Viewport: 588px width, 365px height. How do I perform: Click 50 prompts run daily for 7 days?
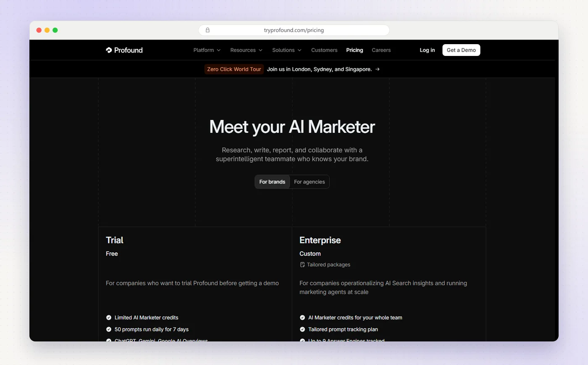click(x=152, y=329)
